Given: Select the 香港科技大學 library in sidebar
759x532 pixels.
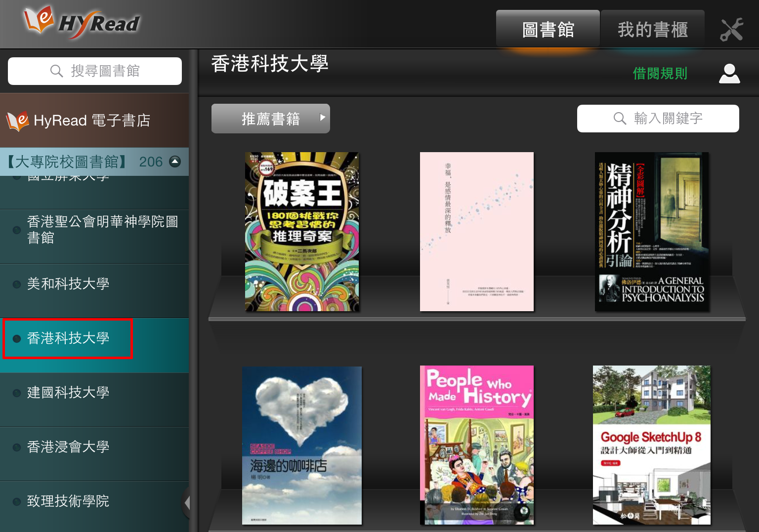Looking at the screenshot, I should [x=68, y=338].
